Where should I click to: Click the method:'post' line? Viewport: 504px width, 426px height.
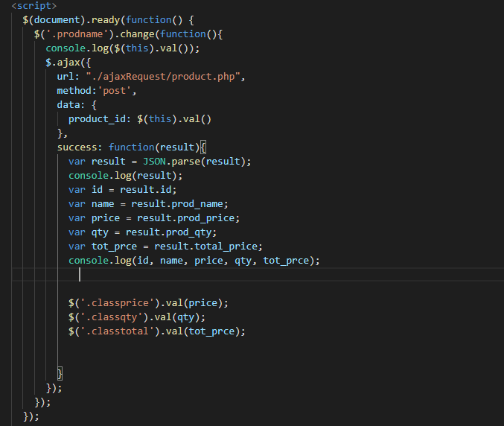(97, 91)
